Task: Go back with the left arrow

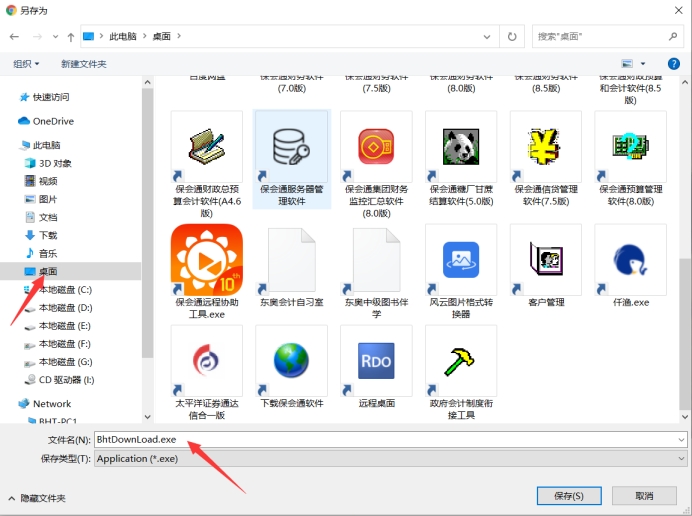Action: (x=14, y=37)
